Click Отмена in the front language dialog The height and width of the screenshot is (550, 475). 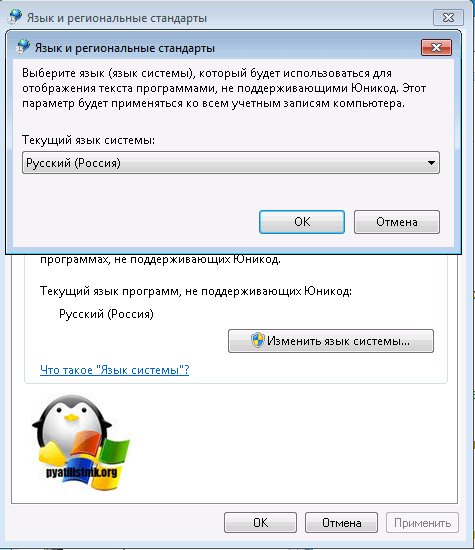396,222
